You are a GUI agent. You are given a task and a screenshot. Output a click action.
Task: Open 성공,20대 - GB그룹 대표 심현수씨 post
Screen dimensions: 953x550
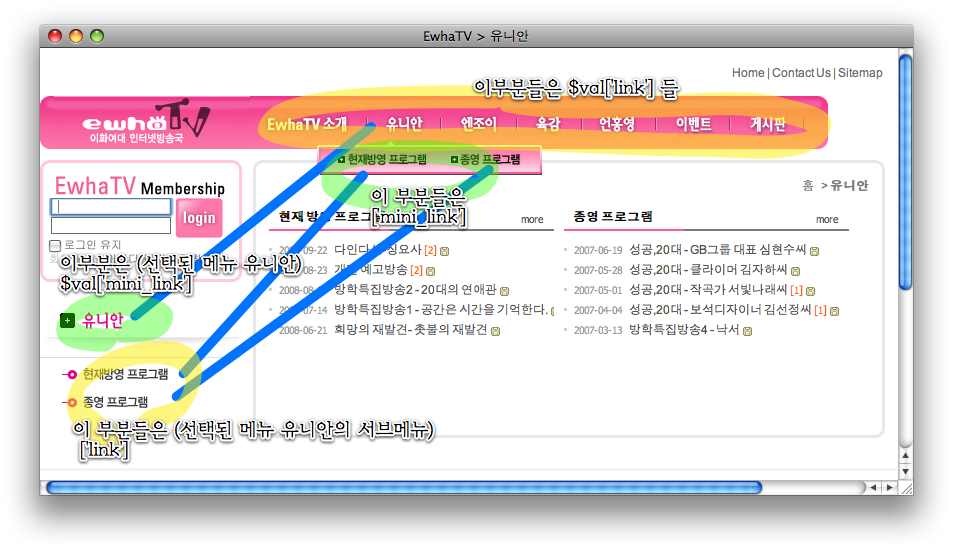click(x=717, y=250)
